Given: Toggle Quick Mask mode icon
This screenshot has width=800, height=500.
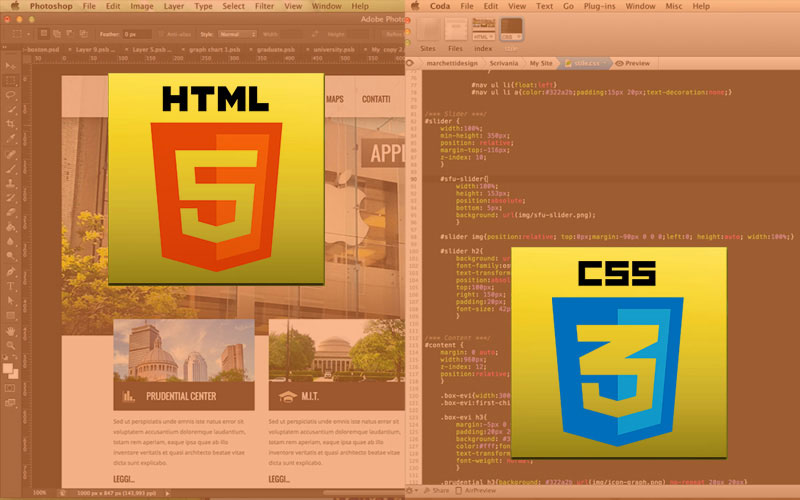Looking at the screenshot, I should tap(10, 388).
